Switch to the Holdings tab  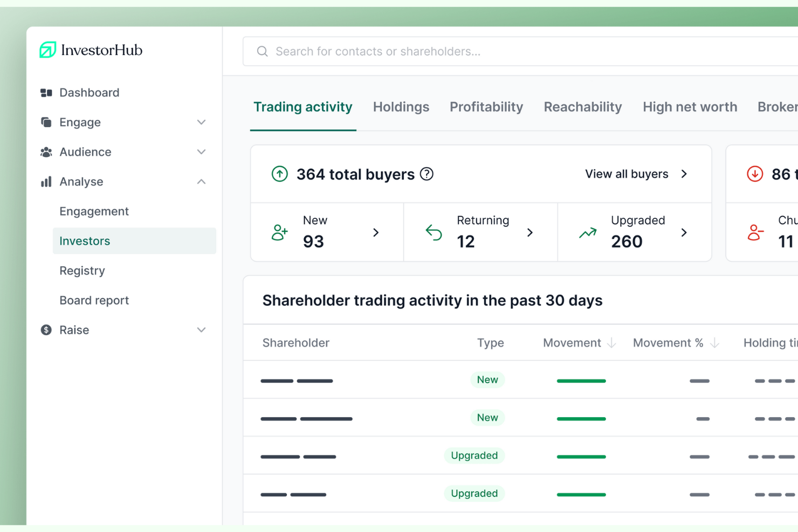click(x=401, y=107)
